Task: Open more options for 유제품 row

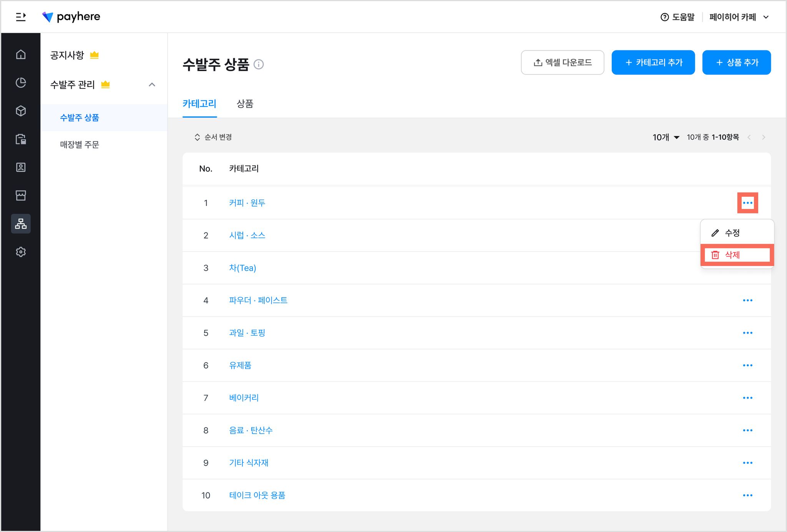Action: tap(747, 365)
